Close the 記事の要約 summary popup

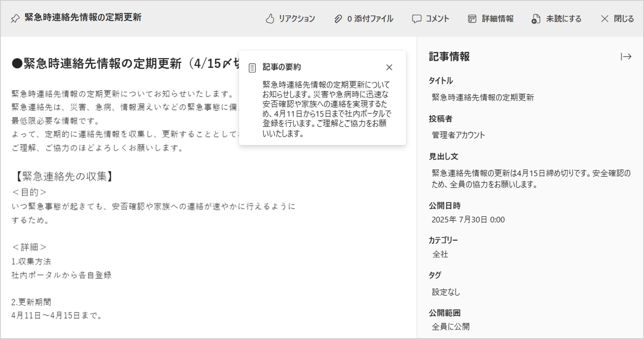[389, 67]
